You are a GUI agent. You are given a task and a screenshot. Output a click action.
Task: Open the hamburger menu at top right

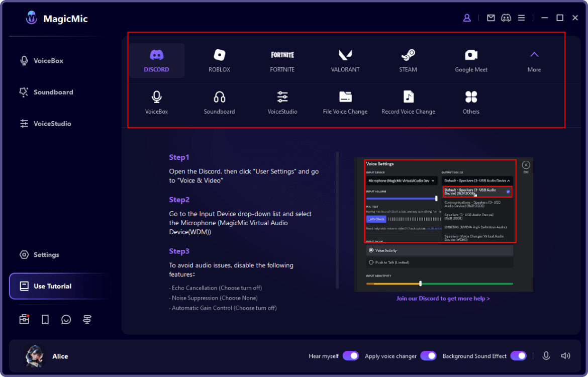[x=521, y=18]
